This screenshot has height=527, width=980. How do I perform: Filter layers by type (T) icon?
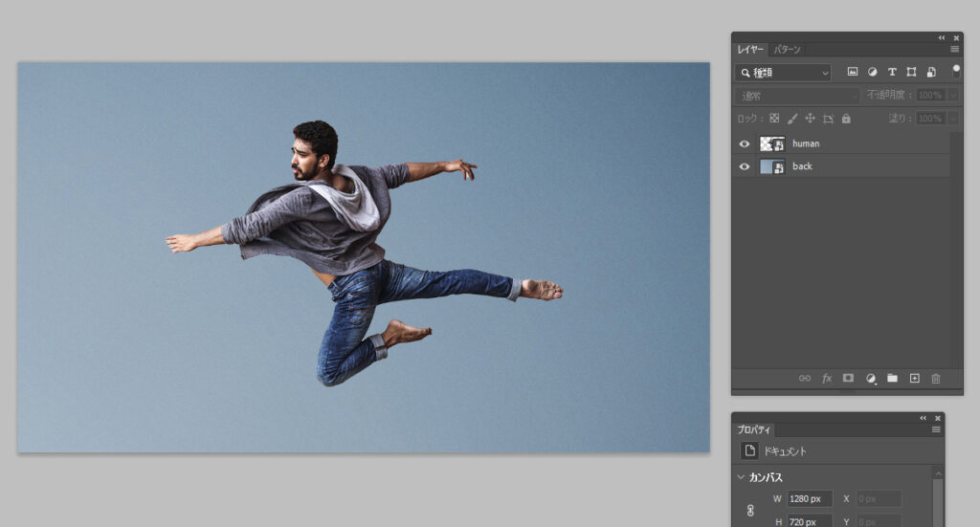click(x=892, y=73)
